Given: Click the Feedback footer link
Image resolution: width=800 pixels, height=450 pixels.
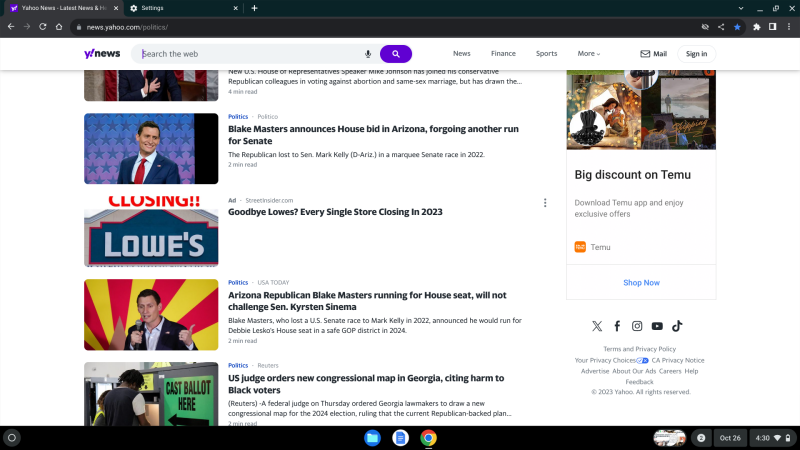Looking at the screenshot, I should pos(639,382).
